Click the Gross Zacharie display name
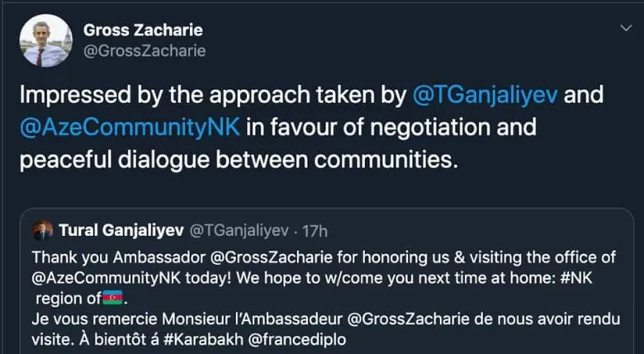Image resolution: width=644 pixels, height=354 pixels. [x=144, y=31]
